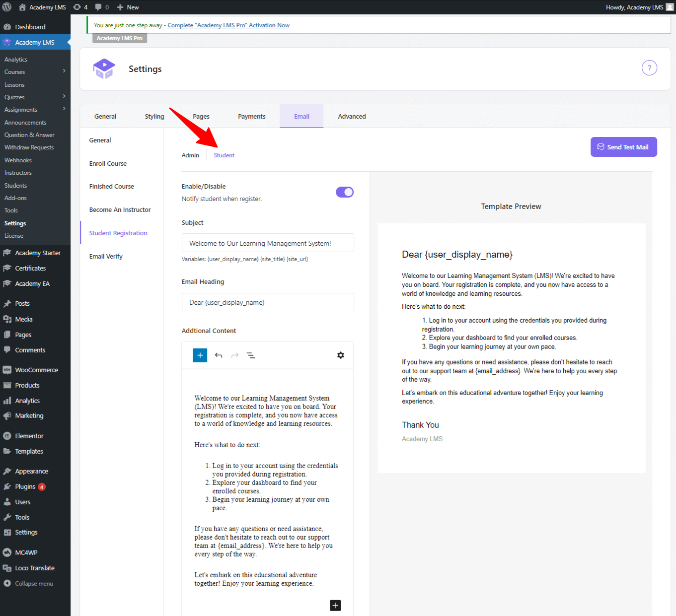Select the Academy LMS graduation cap sidebar icon
Screen dimensions: 676x616
click(x=7, y=42)
